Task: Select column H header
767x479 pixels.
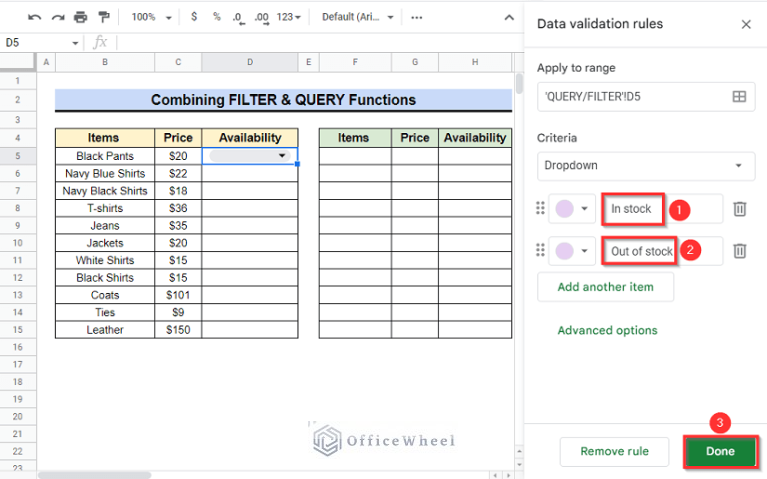Action: [x=475, y=62]
